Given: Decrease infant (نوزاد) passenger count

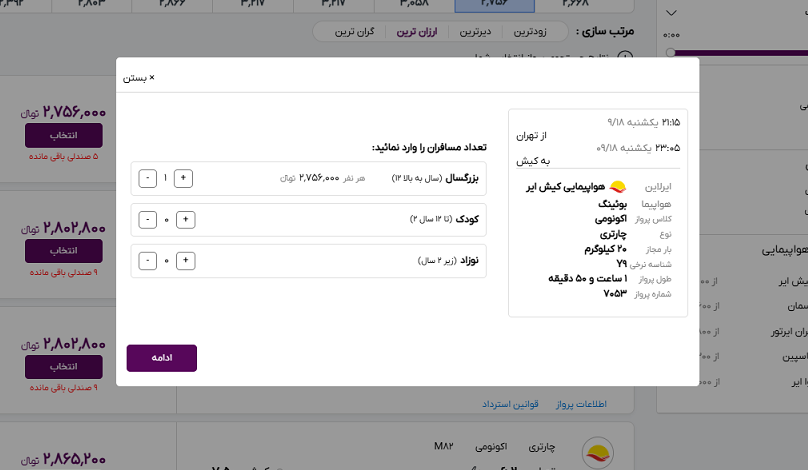Looking at the screenshot, I should pos(147,260).
